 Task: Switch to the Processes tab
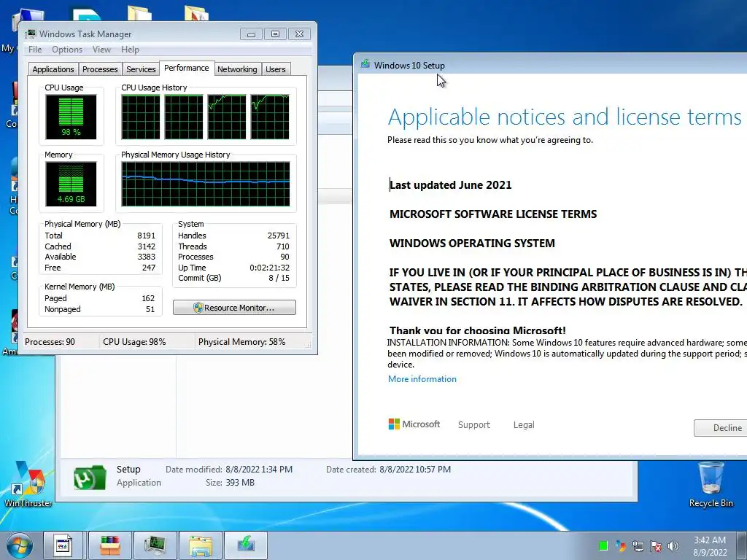(x=100, y=69)
